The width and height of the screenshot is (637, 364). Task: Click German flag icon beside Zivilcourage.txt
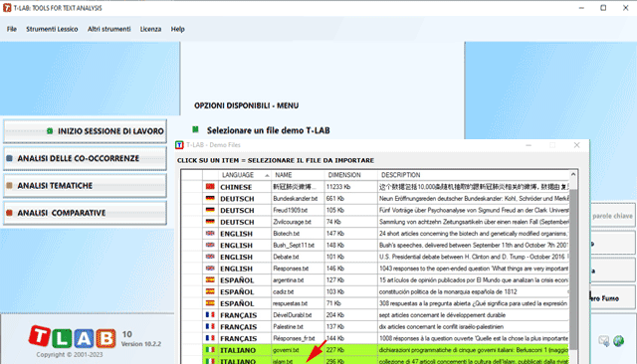(x=210, y=222)
